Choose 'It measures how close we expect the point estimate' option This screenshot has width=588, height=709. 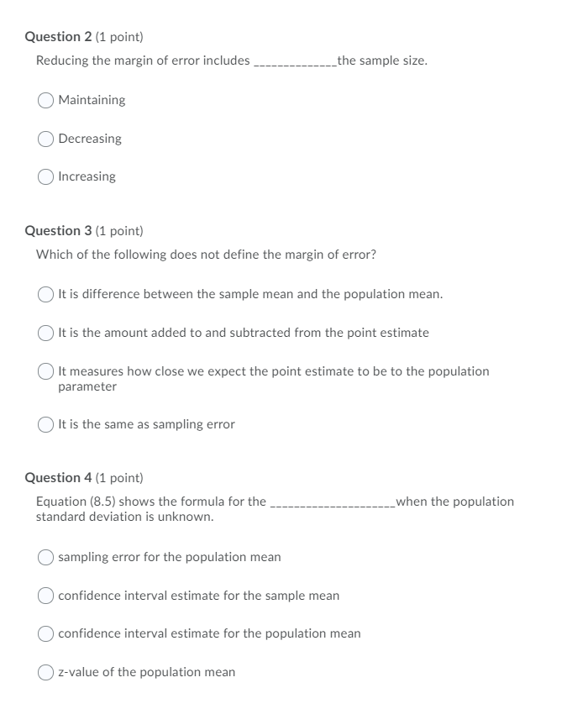pyautogui.click(x=46, y=370)
